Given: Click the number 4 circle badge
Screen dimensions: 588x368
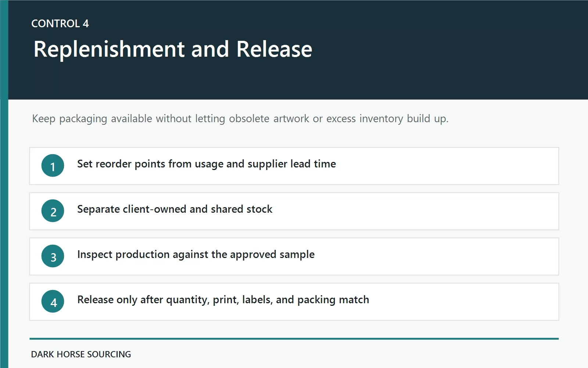Looking at the screenshot, I should coord(53,301).
